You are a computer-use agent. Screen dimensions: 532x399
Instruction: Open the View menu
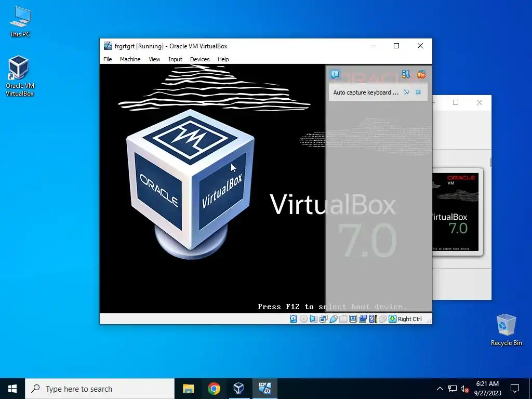[x=154, y=59]
